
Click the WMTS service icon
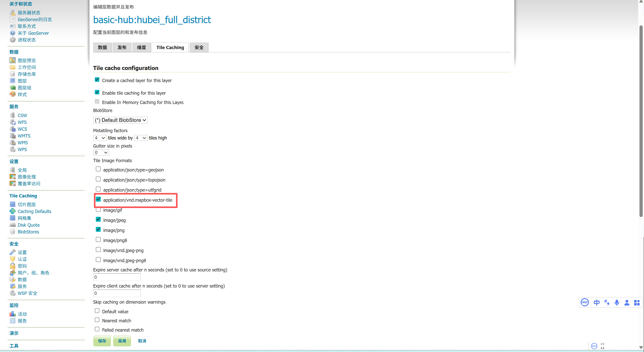tap(13, 136)
